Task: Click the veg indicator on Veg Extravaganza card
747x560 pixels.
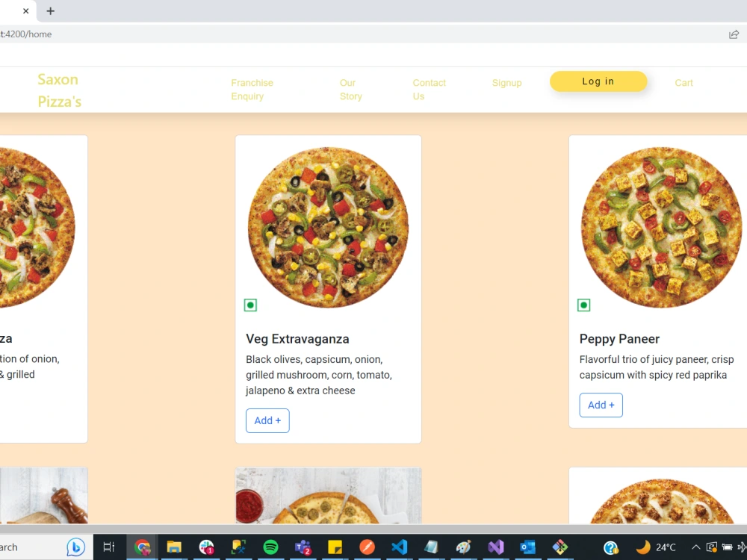Action: [x=250, y=305]
